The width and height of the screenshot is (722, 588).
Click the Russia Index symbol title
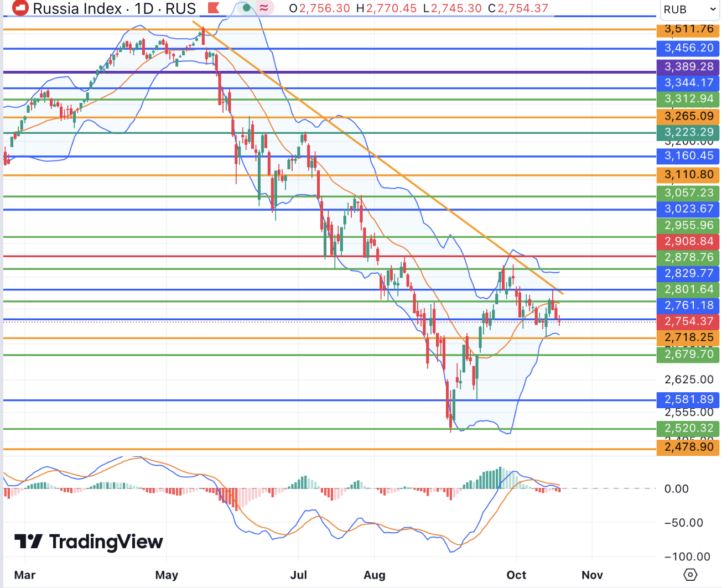[77, 8]
